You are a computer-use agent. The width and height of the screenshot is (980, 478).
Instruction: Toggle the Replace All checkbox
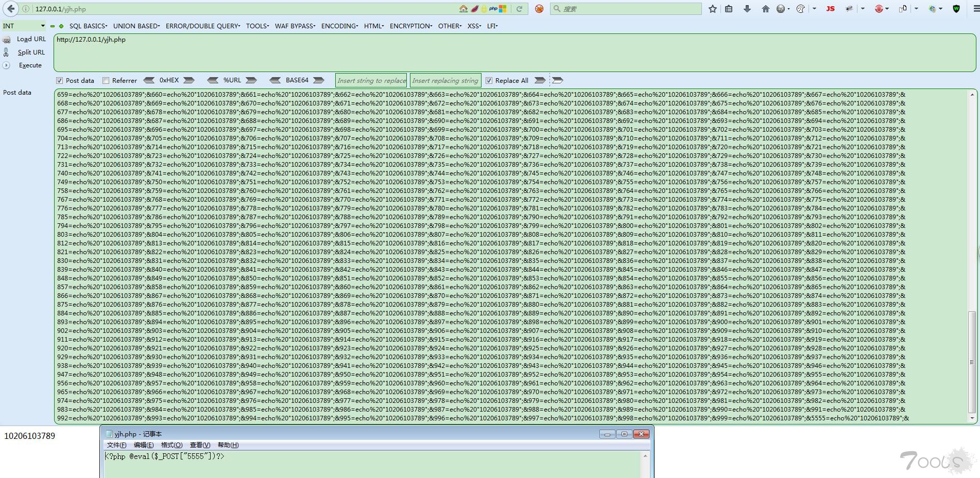[489, 81]
